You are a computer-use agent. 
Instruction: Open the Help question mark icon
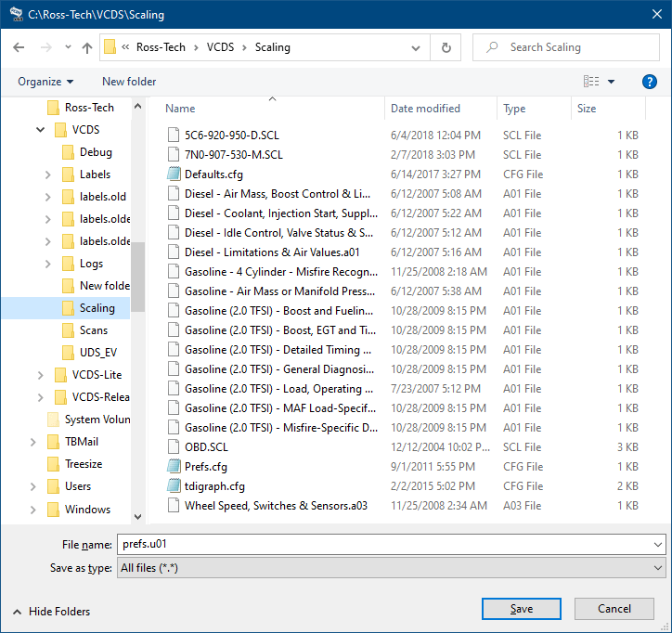(x=650, y=82)
